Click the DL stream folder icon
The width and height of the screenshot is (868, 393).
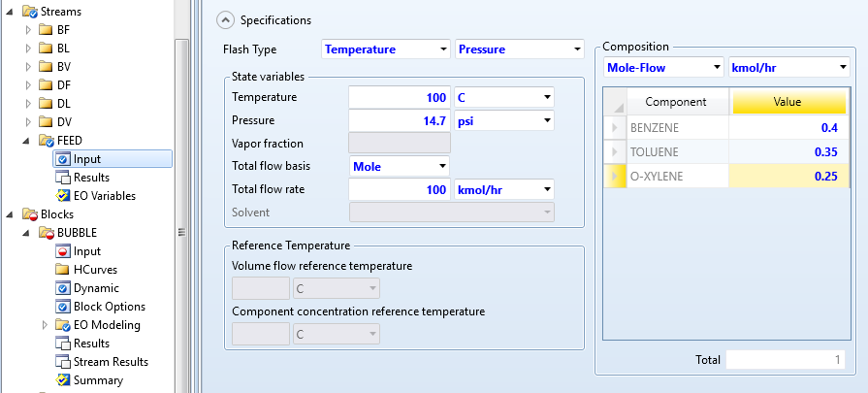coord(46,104)
